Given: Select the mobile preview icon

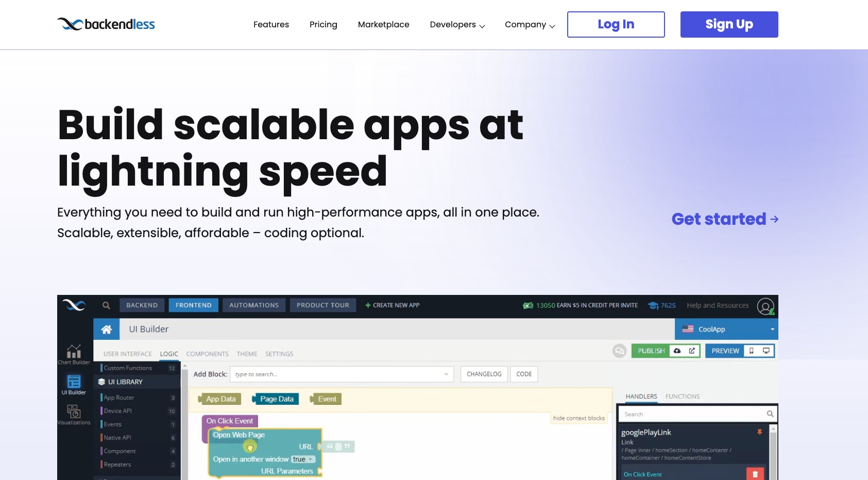Looking at the screenshot, I should coord(752,351).
